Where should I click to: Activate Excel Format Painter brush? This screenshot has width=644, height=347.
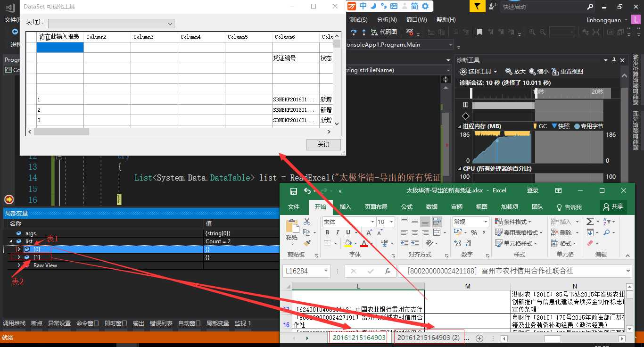point(307,243)
